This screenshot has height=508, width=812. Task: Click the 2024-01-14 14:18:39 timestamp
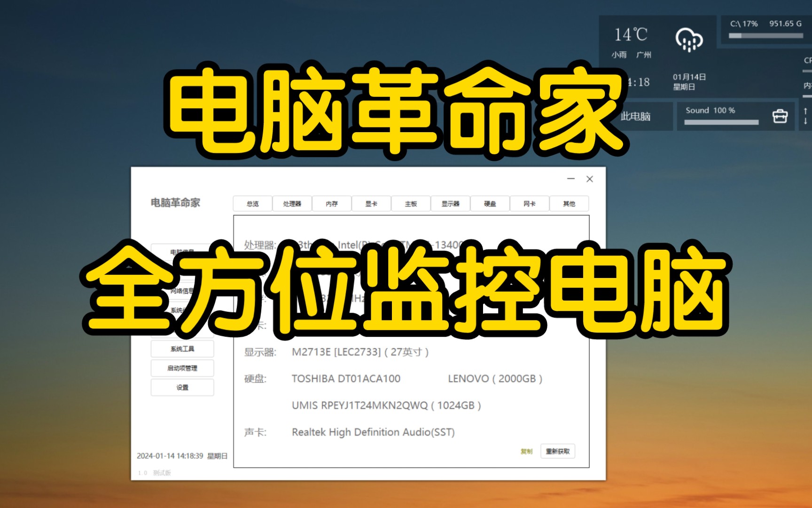point(170,456)
